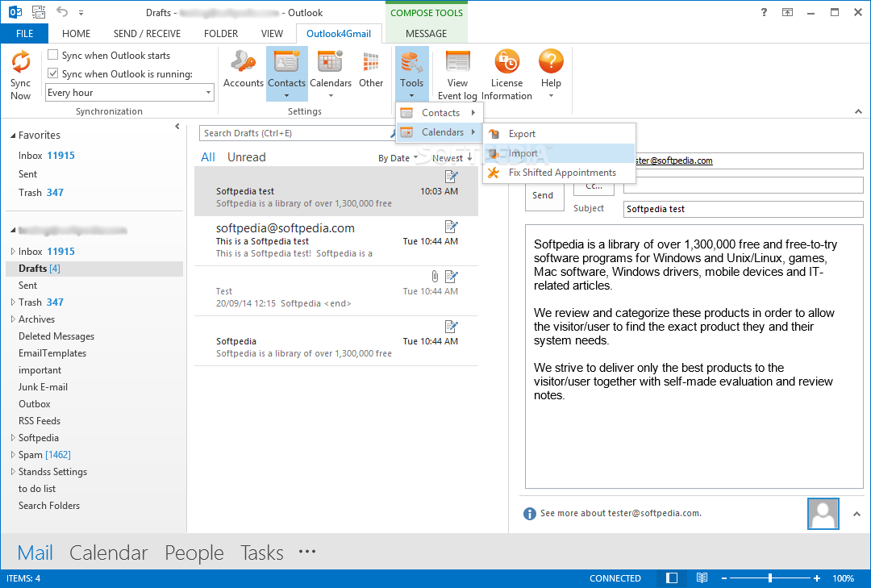Viewport: 871px width, 588px height.
Task: Switch to reading view in status bar
Action: [x=702, y=578]
